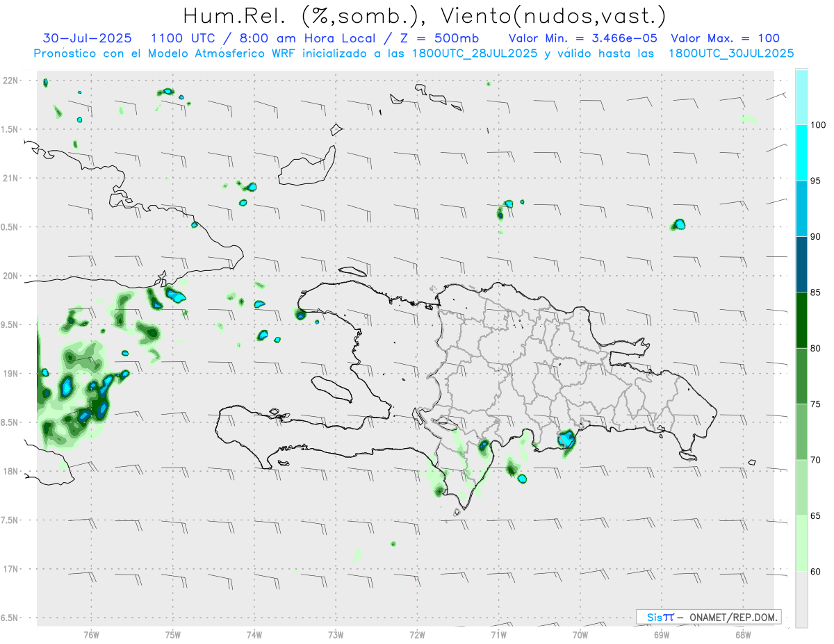Click the 76W longitude label
This screenshot has height=644, width=834.
coord(91,634)
